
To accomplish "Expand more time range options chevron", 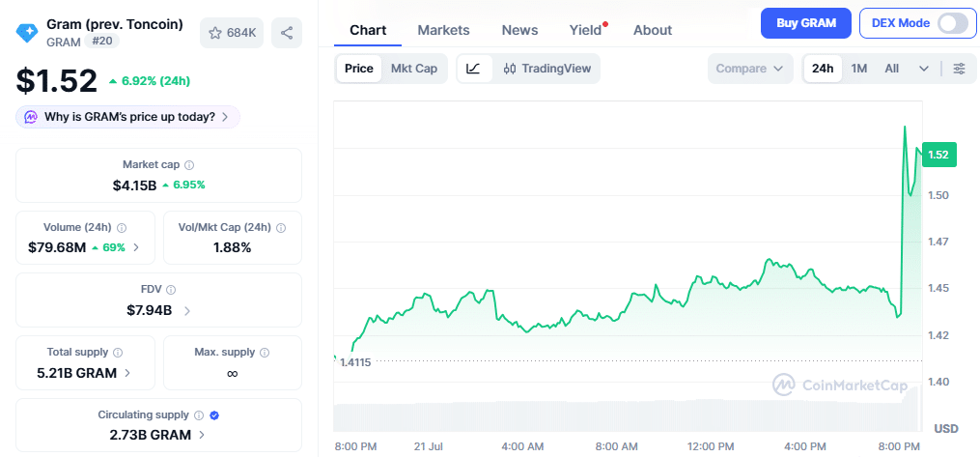I will (924, 69).
